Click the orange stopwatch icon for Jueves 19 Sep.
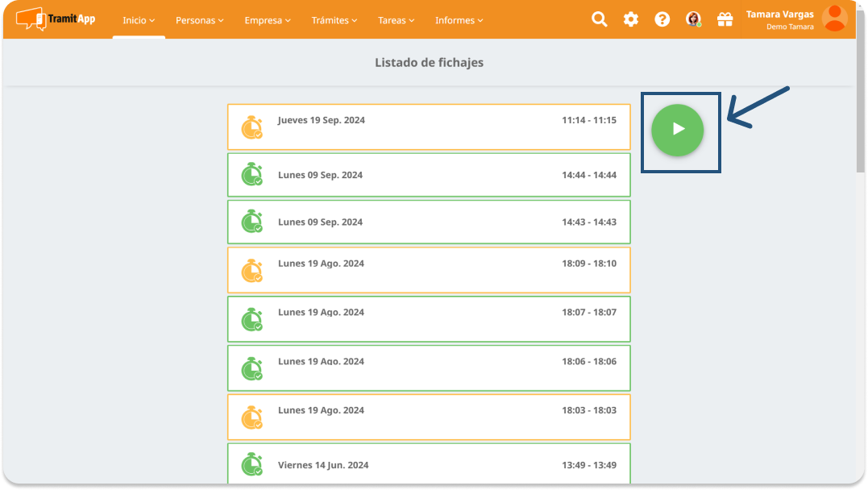 click(252, 127)
